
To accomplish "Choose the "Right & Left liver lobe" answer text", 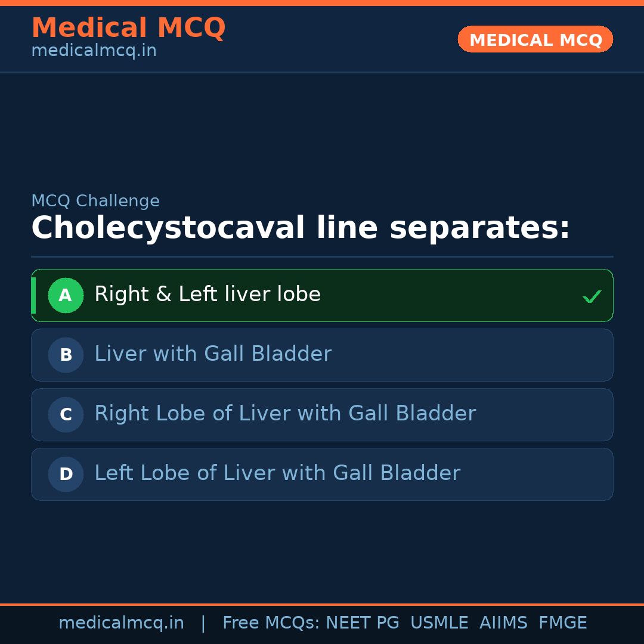I will (x=208, y=295).
